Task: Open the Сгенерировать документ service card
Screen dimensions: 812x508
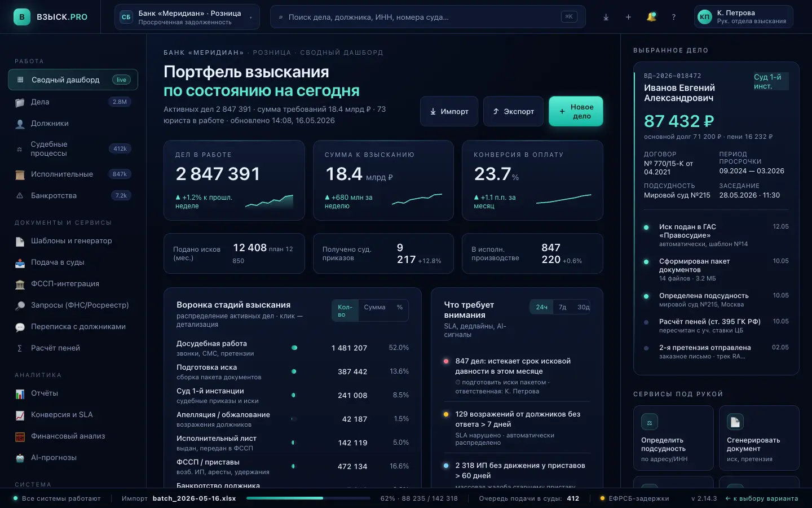Action: 759,438
